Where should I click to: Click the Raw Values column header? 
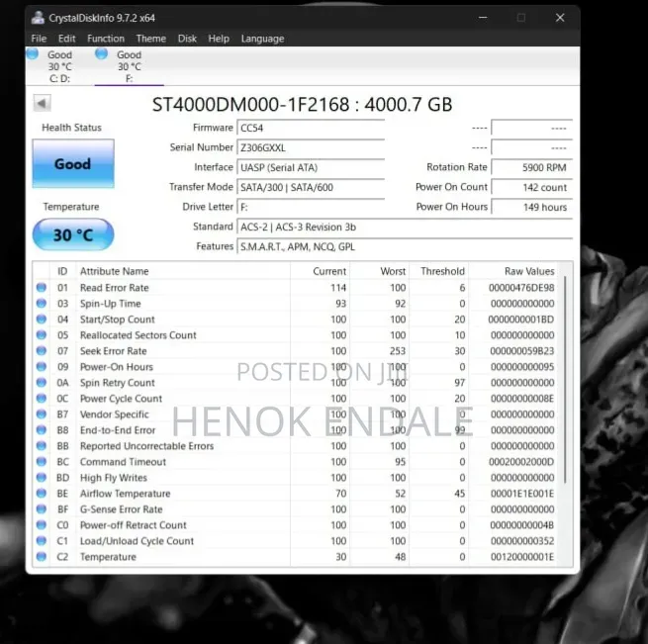click(x=529, y=271)
